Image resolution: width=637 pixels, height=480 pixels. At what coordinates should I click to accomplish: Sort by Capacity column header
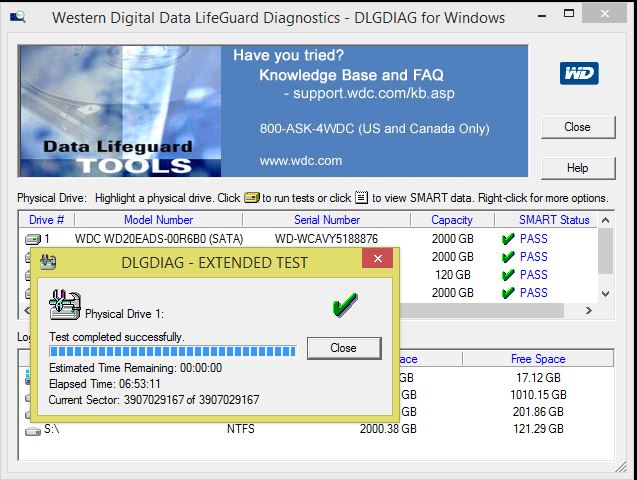click(x=452, y=220)
